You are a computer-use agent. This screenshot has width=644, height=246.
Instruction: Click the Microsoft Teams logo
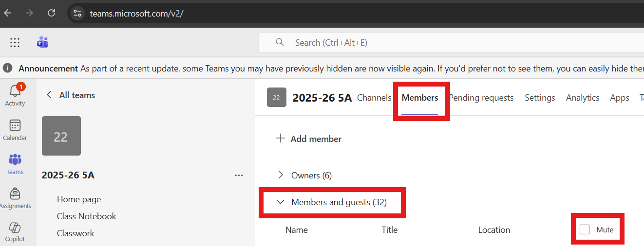tap(42, 42)
